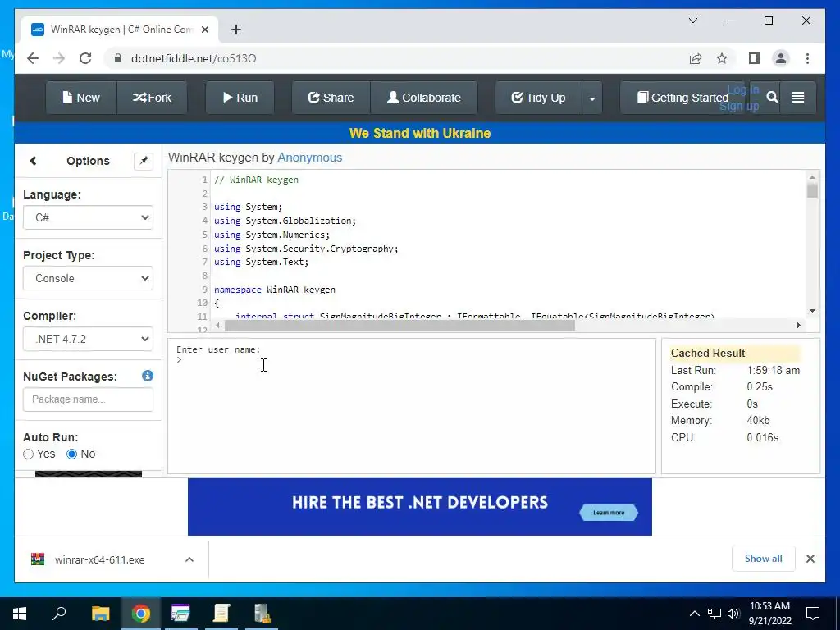The image size is (840, 630).
Task: Open the Chrome profile avatar
Action: click(781, 58)
